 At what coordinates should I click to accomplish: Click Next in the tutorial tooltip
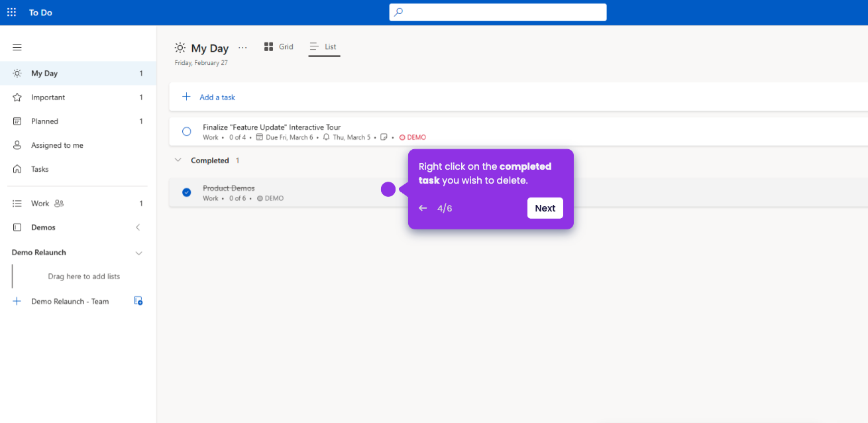(x=545, y=208)
